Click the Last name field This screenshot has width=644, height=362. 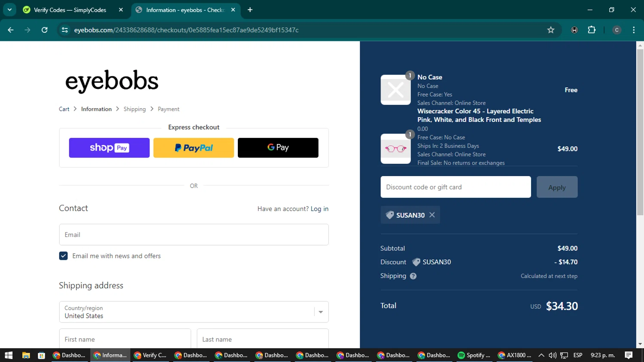[x=263, y=339]
